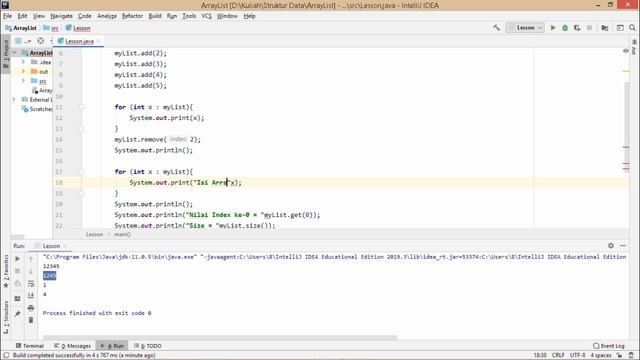The width and height of the screenshot is (640, 360).
Task: Open Search Everywhere magnifier icon
Action: click(632, 28)
